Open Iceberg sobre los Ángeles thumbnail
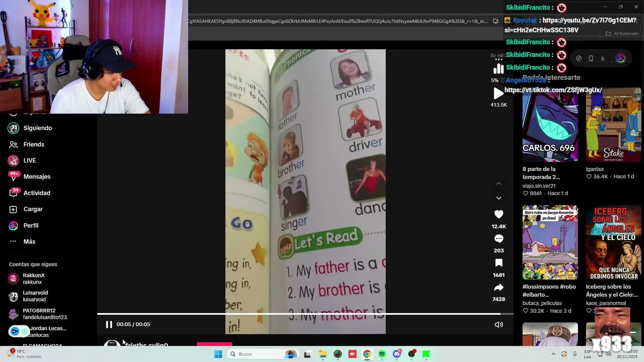This screenshot has width=644, height=362. (x=613, y=242)
